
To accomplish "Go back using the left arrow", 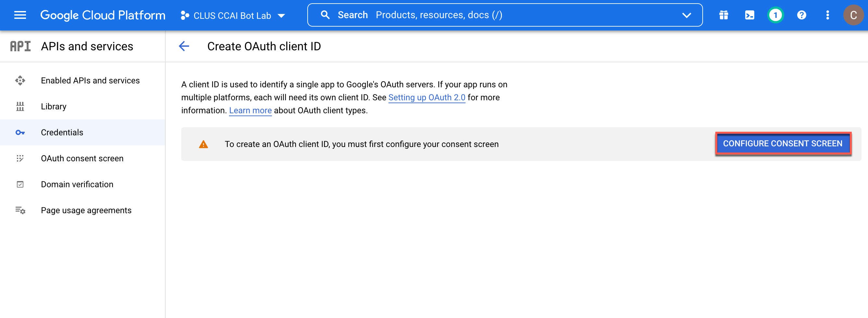I will pyautogui.click(x=184, y=46).
